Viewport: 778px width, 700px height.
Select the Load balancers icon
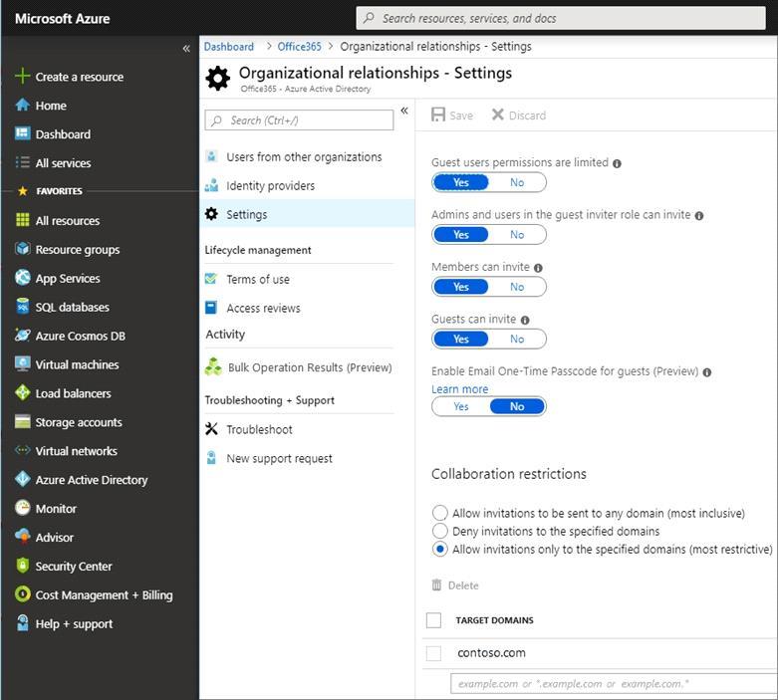tap(23, 393)
